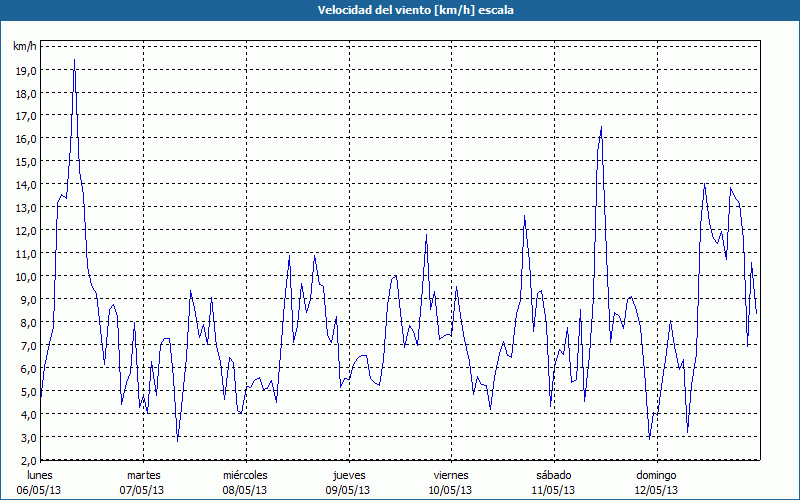Select the 'viernes 10/05/13' date label
The width and height of the screenshot is (800, 500).
pos(451,483)
